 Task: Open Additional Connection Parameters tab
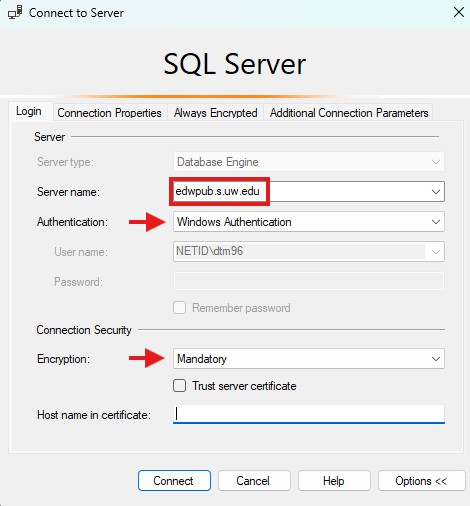[349, 113]
